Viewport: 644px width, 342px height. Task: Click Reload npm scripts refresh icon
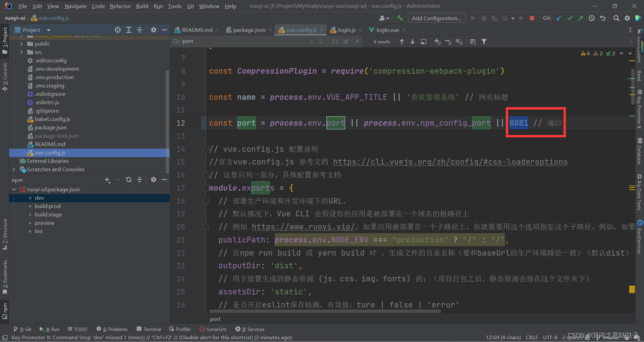[x=129, y=180]
